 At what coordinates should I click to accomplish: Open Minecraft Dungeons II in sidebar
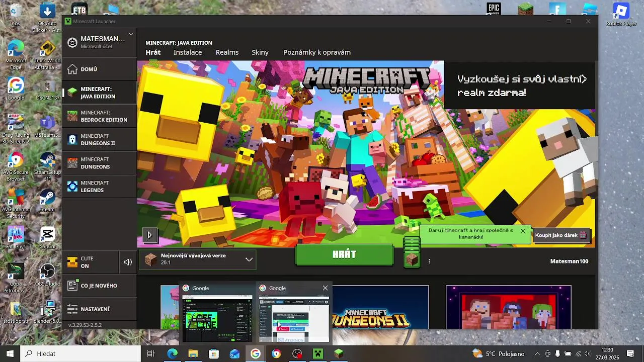(x=99, y=139)
